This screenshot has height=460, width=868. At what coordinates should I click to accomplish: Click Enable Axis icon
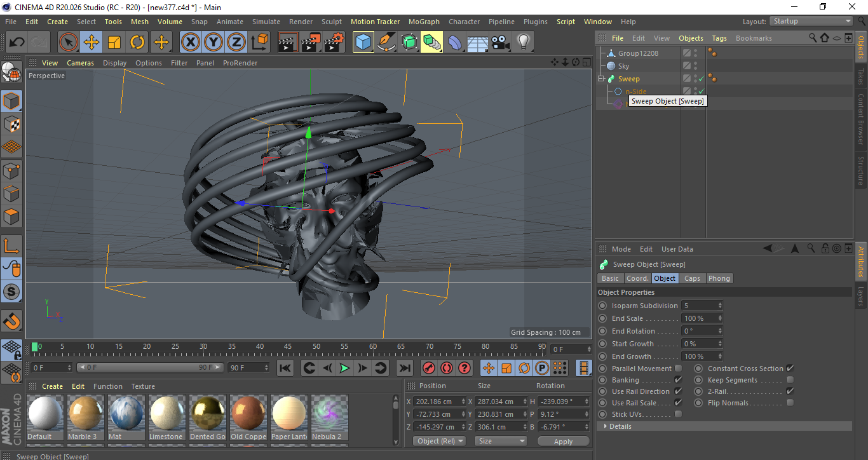(11, 246)
